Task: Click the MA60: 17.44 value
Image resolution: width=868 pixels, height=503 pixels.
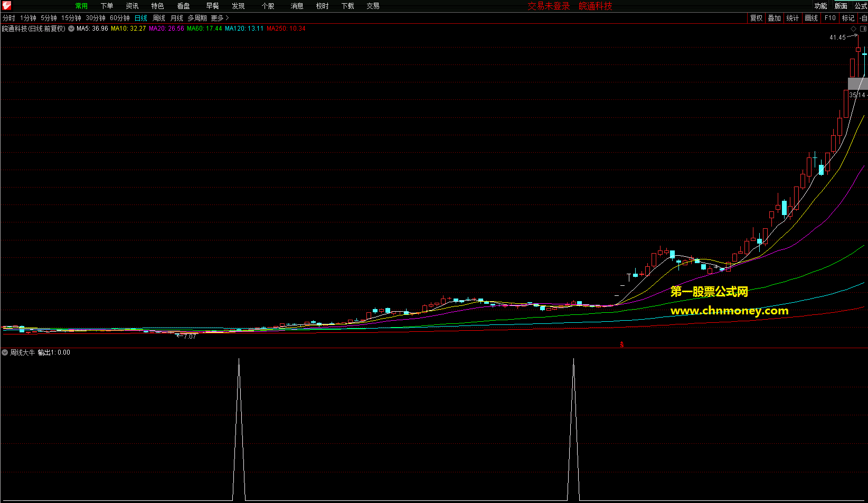Action: [x=204, y=29]
